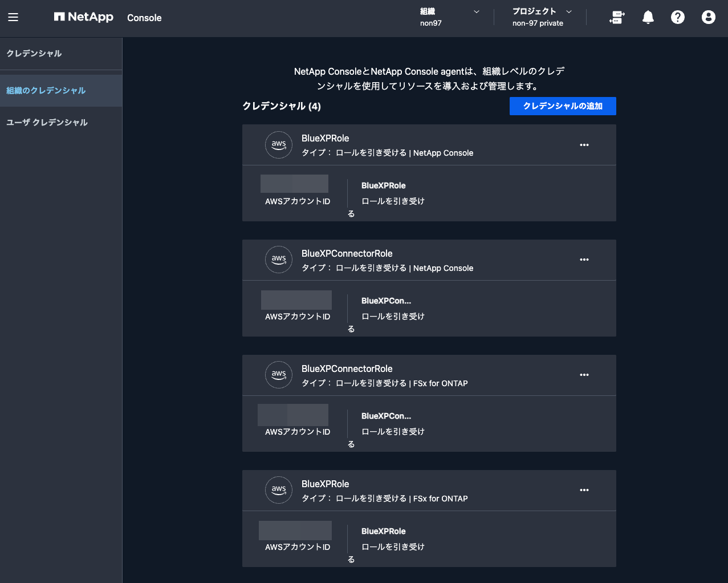Open the agent connector icon in header
This screenshot has width=728, height=583.
coord(617,18)
